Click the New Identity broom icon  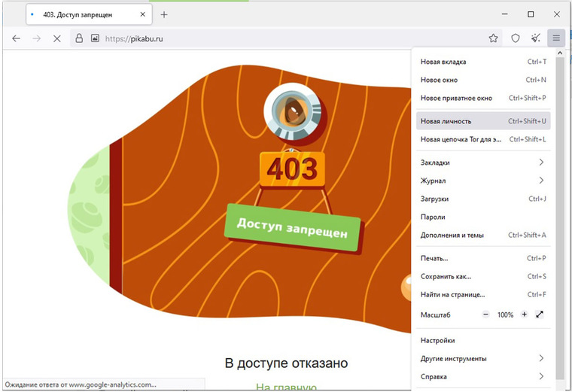pos(536,38)
